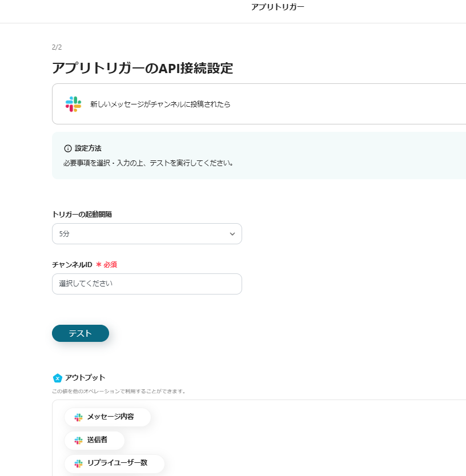Image resolution: width=466 pixels, height=476 pixels.
Task: Open the チャンネルID selection field
Action: tap(147, 284)
